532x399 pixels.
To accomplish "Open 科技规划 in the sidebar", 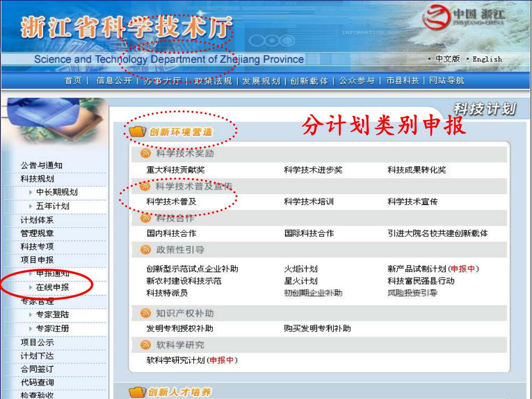I will [x=37, y=179].
